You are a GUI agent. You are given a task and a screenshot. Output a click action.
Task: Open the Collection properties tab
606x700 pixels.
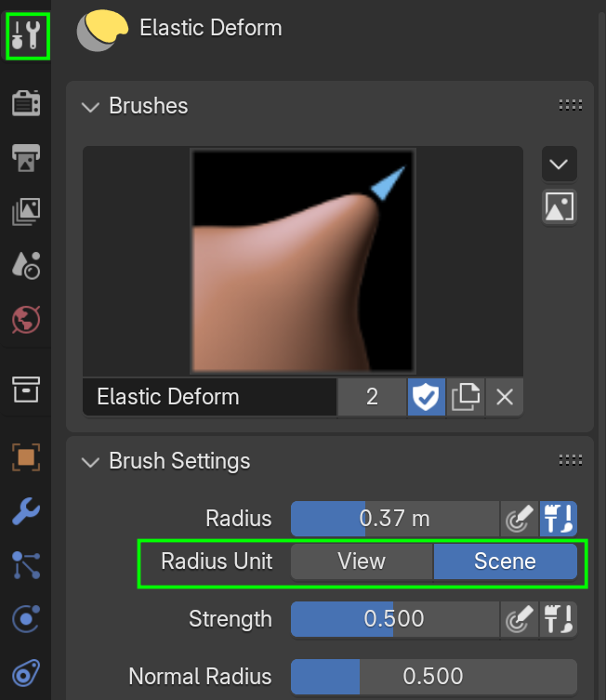tap(26, 389)
